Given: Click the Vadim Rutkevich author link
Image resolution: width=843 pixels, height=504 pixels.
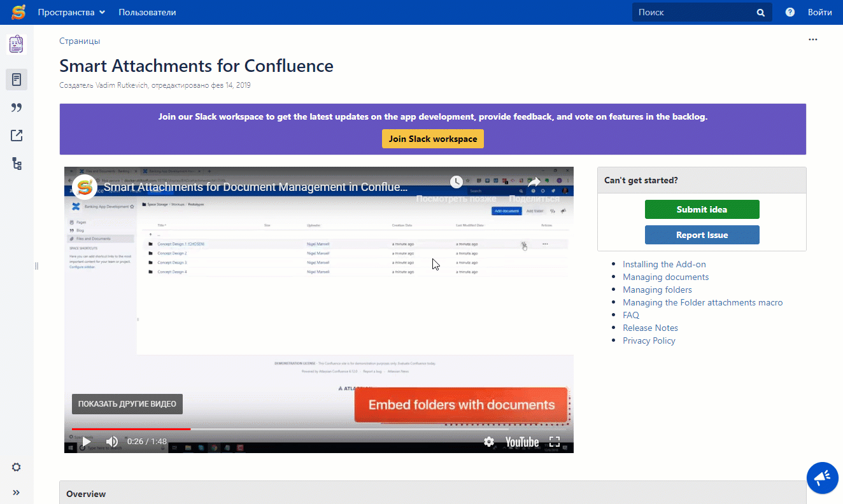Looking at the screenshot, I should (x=122, y=85).
